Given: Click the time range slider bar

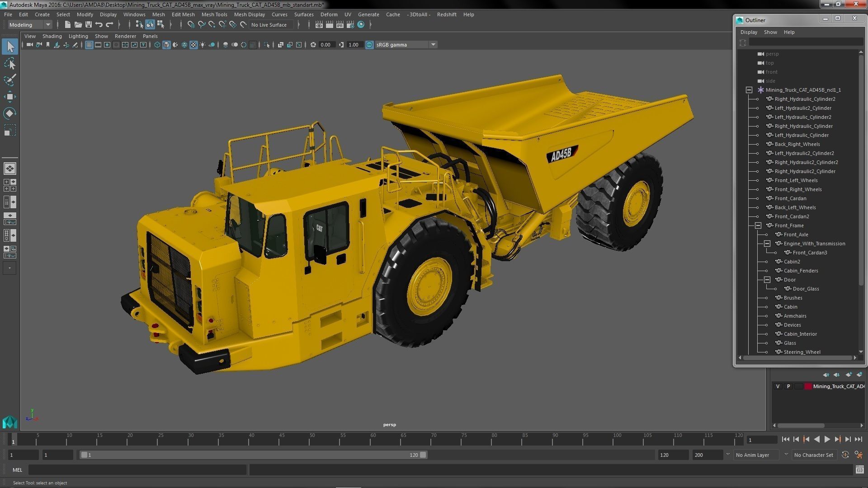Looking at the screenshot, I should (x=253, y=455).
